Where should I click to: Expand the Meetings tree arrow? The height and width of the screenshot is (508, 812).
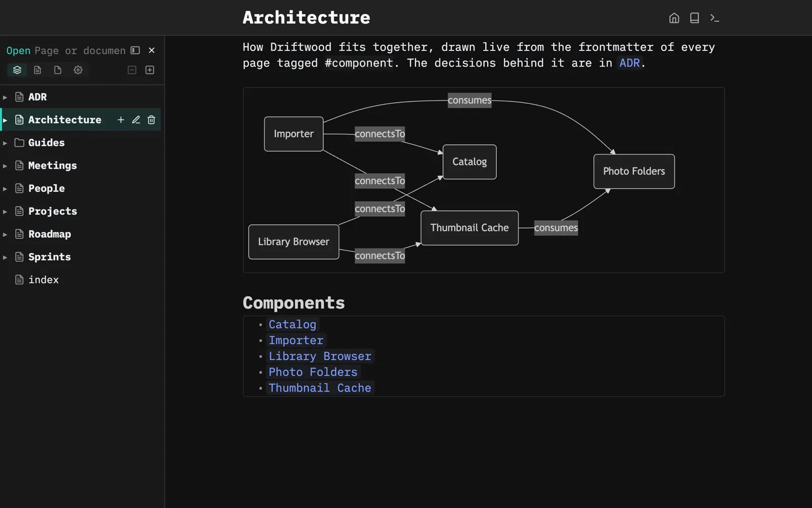(x=5, y=166)
